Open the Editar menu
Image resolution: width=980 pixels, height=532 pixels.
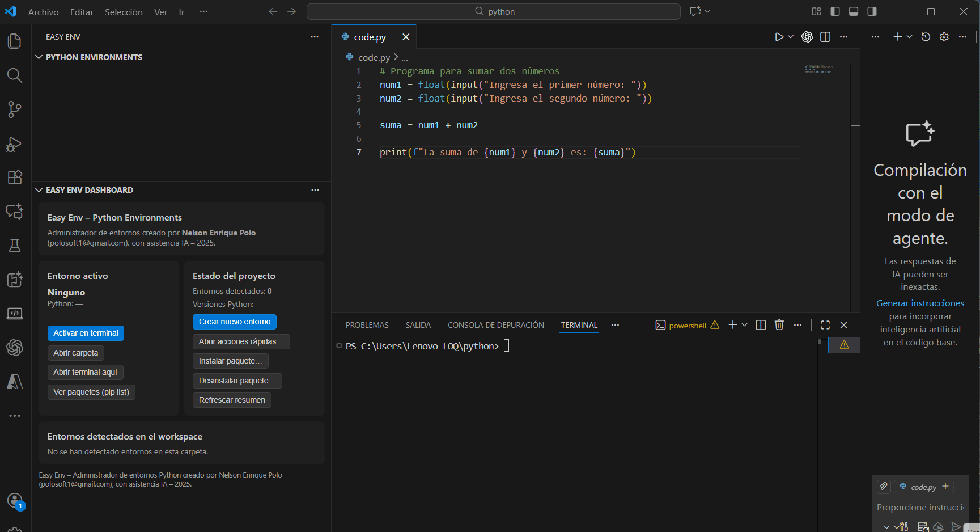(82, 12)
